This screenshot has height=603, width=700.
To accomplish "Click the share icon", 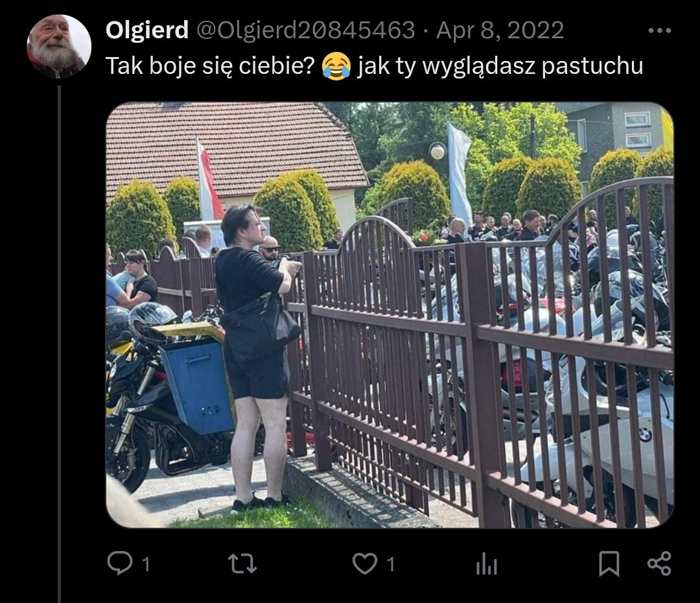I will 659,563.
